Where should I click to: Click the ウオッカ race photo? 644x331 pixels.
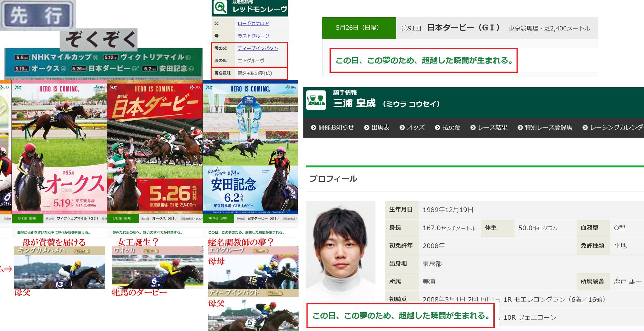coord(157,272)
